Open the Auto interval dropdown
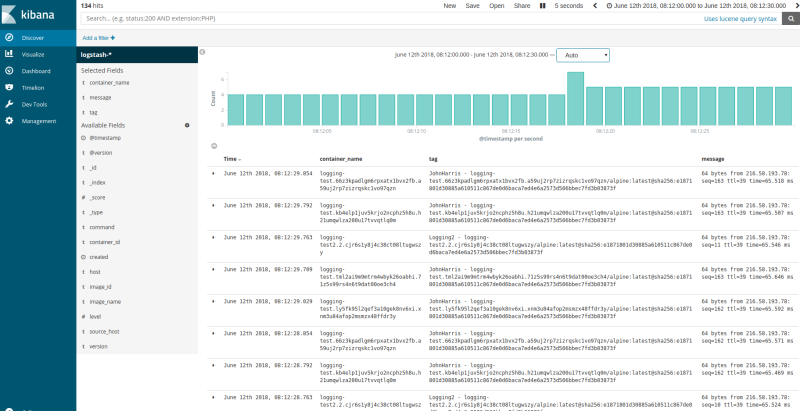This screenshot has width=800, height=411. click(x=582, y=55)
